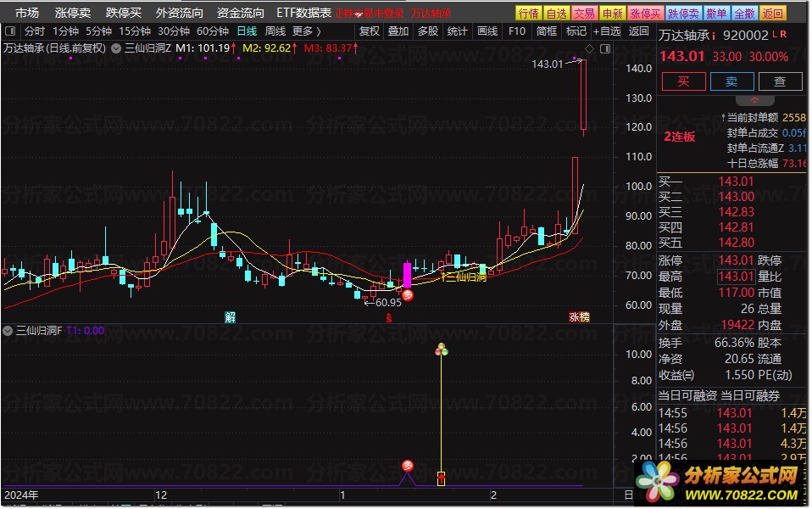Open the ETF数据表 menu
The height and width of the screenshot is (509, 812).
[303, 13]
